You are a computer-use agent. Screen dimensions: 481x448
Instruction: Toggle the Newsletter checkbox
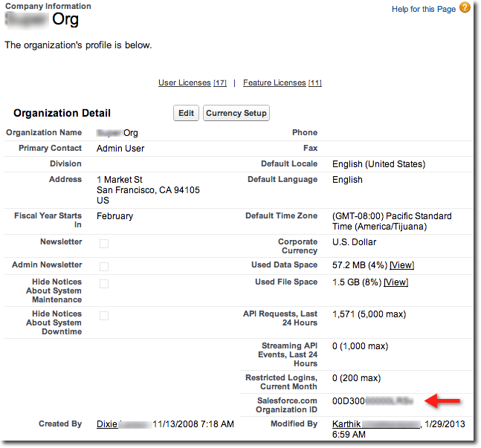[x=104, y=243]
